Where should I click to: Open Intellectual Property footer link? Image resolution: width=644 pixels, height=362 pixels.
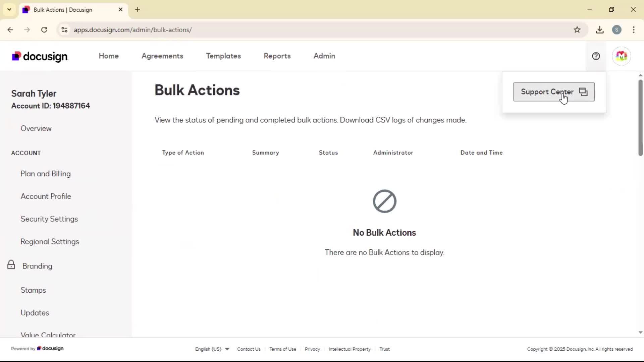(x=350, y=349)
